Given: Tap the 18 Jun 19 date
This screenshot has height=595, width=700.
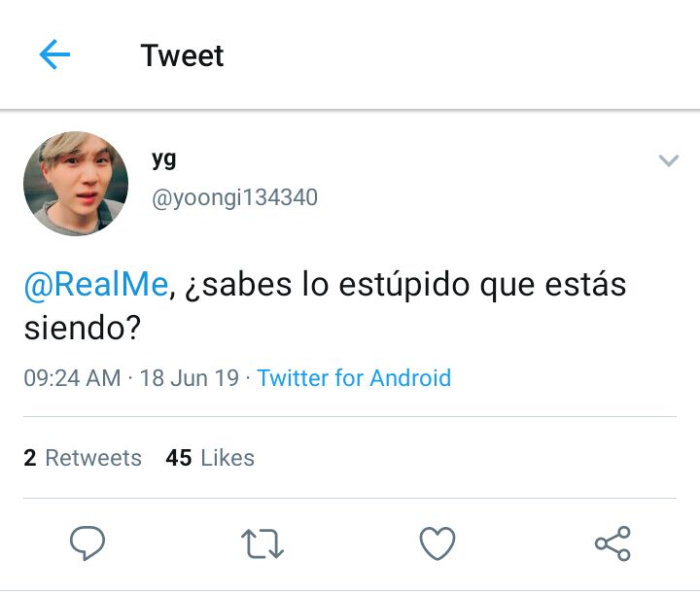Looking at the screenshot, I should point(190,378).
